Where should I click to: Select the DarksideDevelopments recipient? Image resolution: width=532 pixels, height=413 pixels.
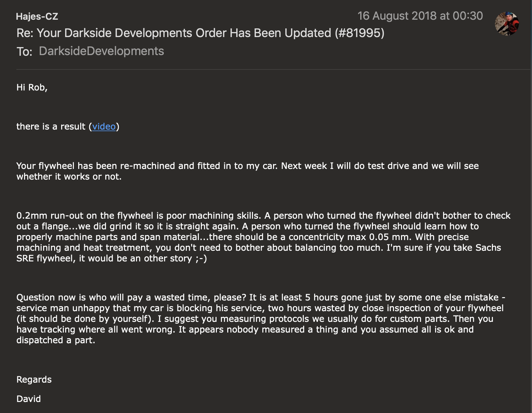click(x=101, y=51)
